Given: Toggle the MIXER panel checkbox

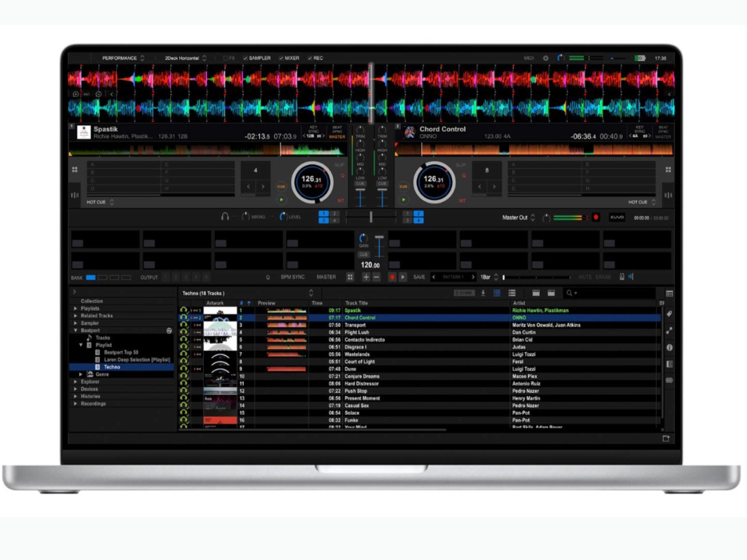Looking at the screenshot, I should [x=281, y=58].
